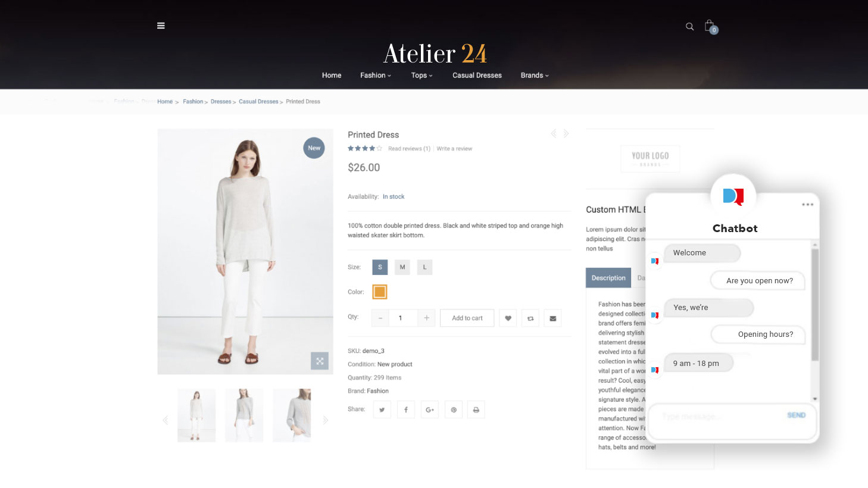The height and width of the screenshot is (488, 868).
Task: Open the Casual Dresses menu item
Action: (x=477, y=76)
